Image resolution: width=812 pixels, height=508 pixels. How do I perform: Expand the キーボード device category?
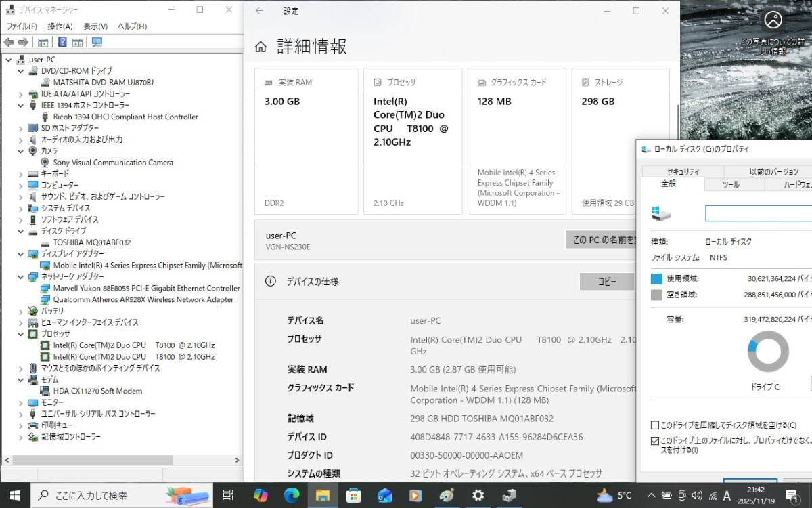[20, 173]
